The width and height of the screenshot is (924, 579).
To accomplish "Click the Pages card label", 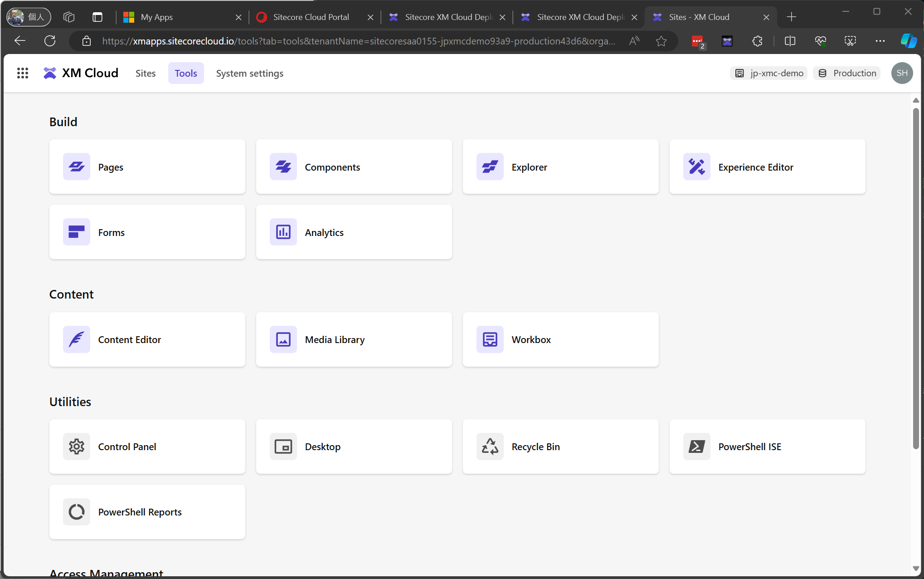I will coord(111,167).
